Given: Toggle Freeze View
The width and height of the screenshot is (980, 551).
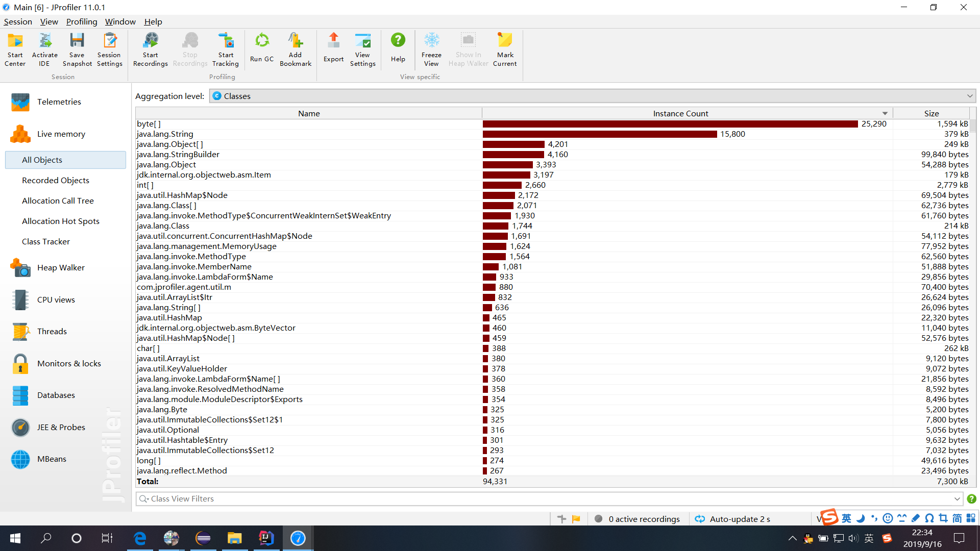Looking at the screenshot, I should point(431,49).
